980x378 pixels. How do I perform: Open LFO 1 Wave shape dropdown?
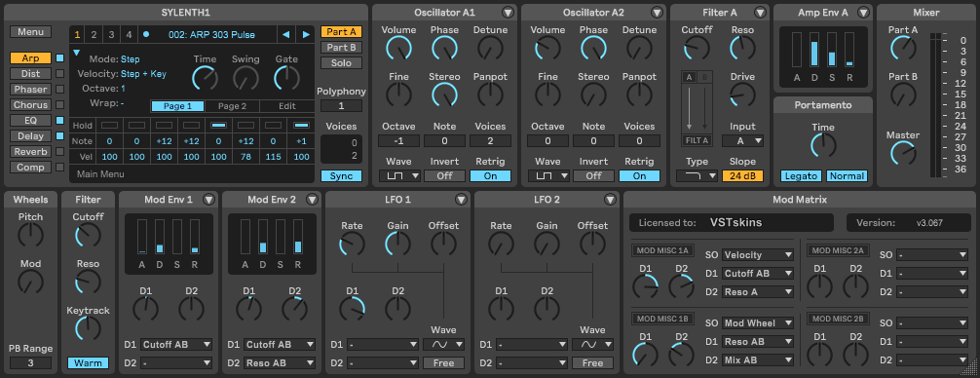pos(444,344)
